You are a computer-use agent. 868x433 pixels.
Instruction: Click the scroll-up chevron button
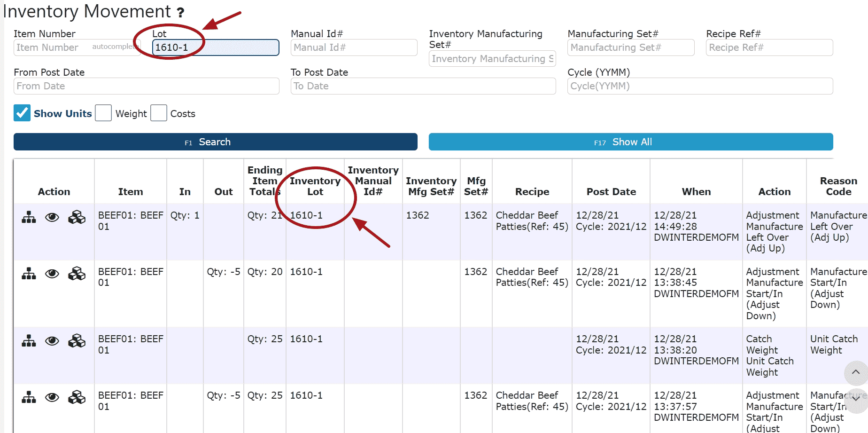[x=856, y=372]
